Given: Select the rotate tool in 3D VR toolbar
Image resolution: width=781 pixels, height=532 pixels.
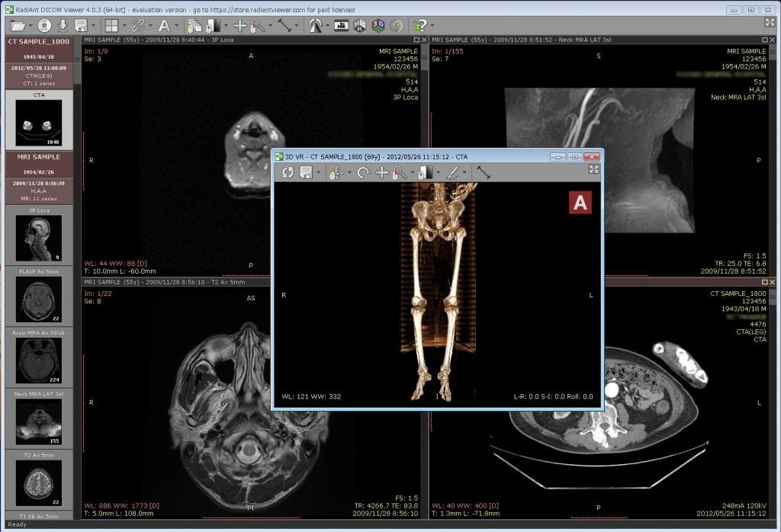Looking at the screenshot, I should [363, 173].
